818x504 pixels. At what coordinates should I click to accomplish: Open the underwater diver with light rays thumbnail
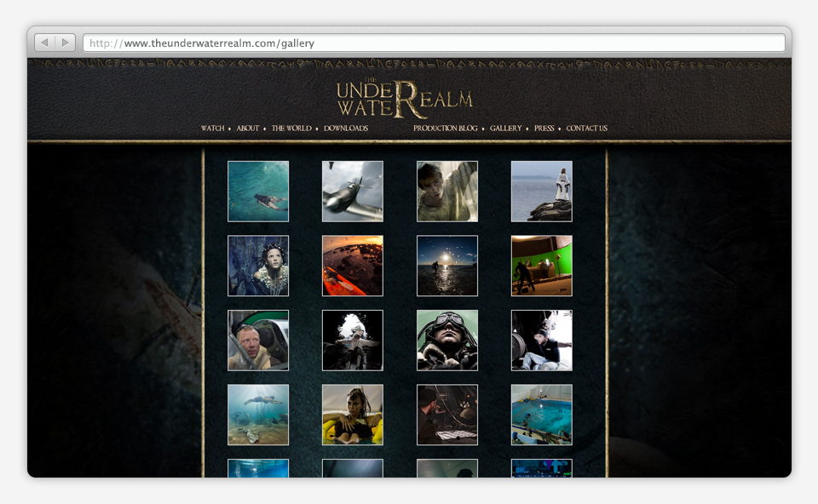pyautogui.click(x=258, y=415)
